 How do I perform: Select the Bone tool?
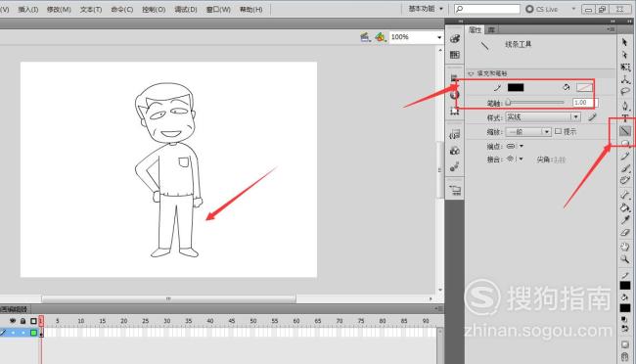point(625,195)
